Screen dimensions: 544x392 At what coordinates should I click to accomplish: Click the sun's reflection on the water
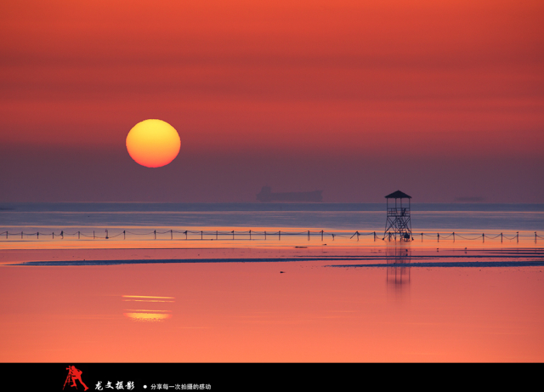click(x=148, y=315)
